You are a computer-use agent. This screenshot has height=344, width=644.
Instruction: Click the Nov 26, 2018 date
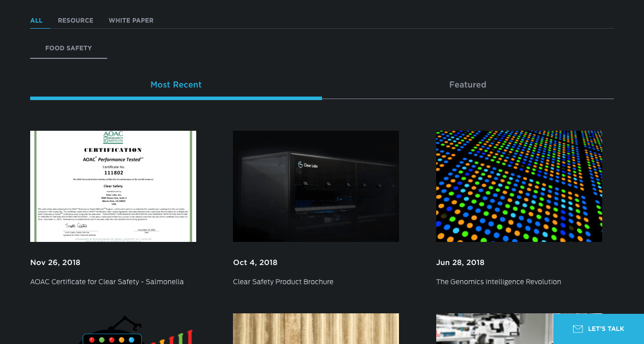tap(55, 263)
